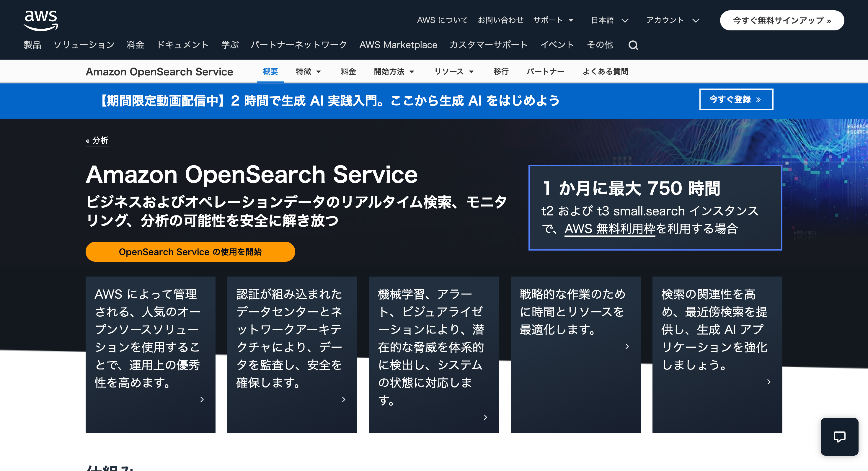
Task: Open the 学ぶ menu
Action: tap(230, 45)
